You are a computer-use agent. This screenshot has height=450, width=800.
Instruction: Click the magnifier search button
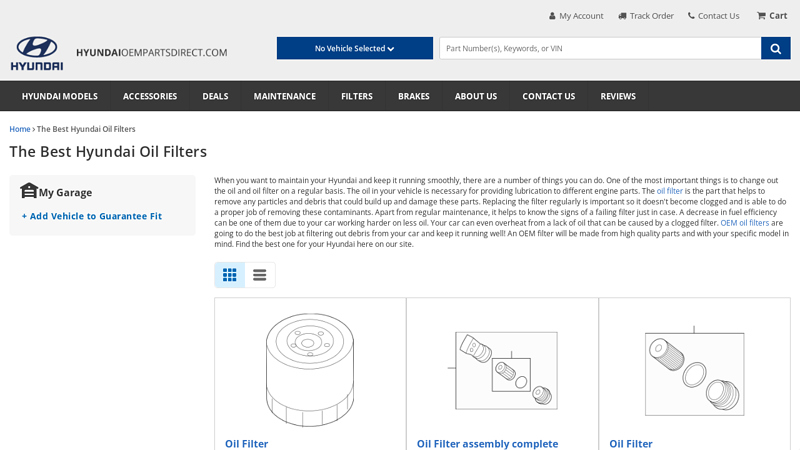[x=776, y=48]
